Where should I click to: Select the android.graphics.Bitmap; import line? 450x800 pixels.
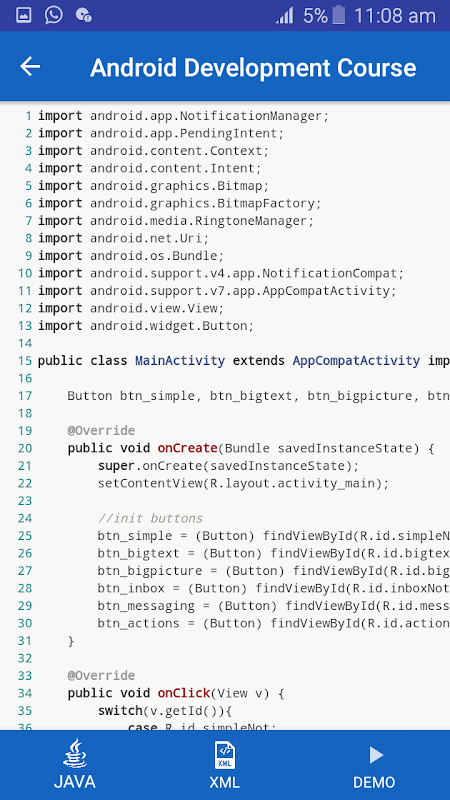(153, 186)
